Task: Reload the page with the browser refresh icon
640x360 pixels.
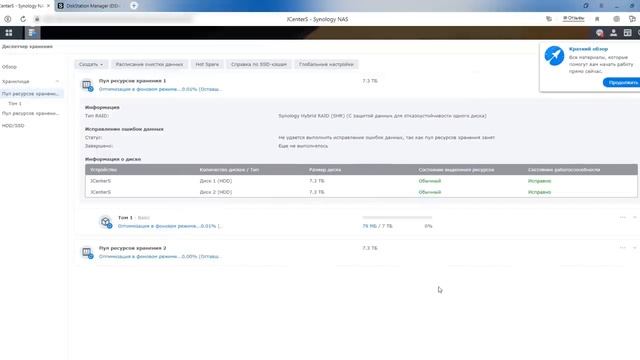Action: pyautogui.click(x=23, y=19)
